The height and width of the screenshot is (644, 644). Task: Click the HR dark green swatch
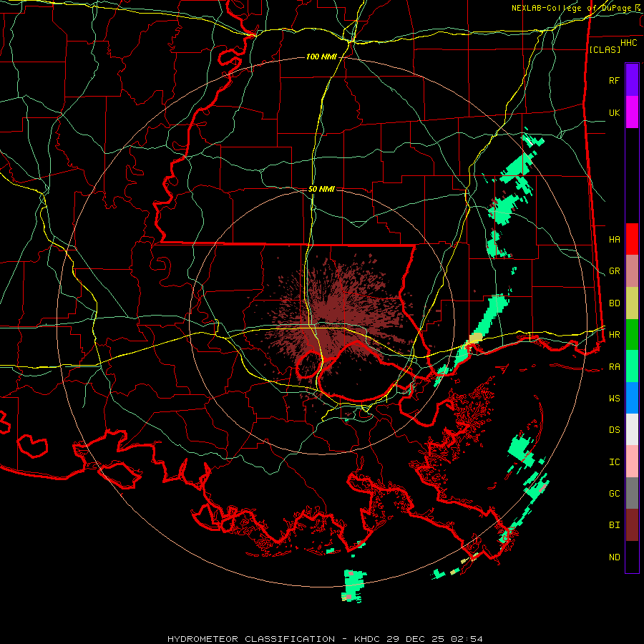tap(632, 335)
